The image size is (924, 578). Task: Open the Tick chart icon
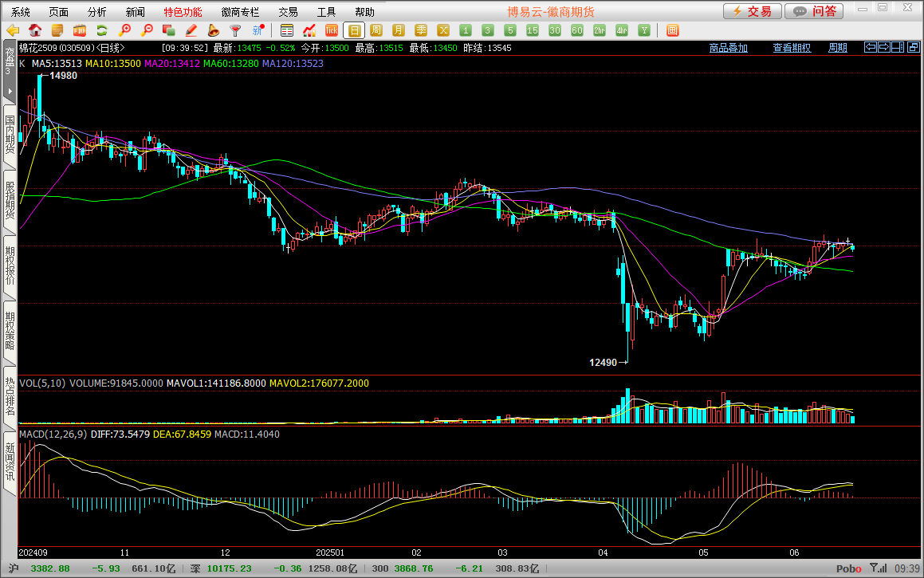[332, 30]
